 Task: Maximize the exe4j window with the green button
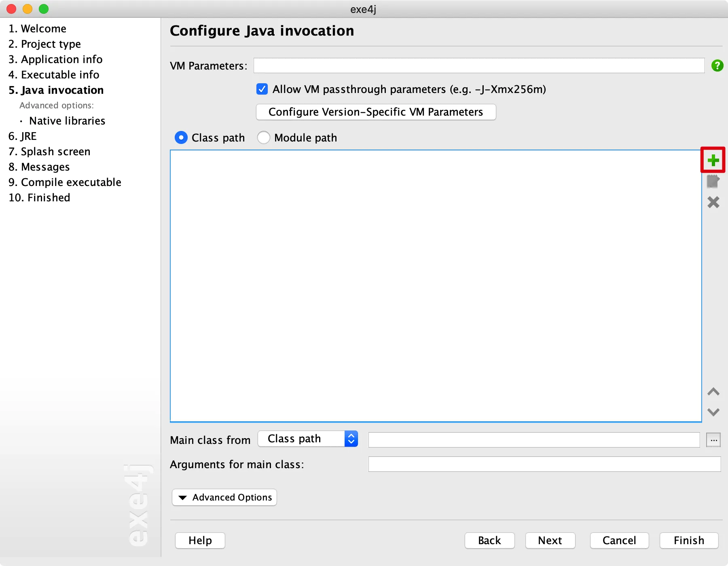click(44, 9)
